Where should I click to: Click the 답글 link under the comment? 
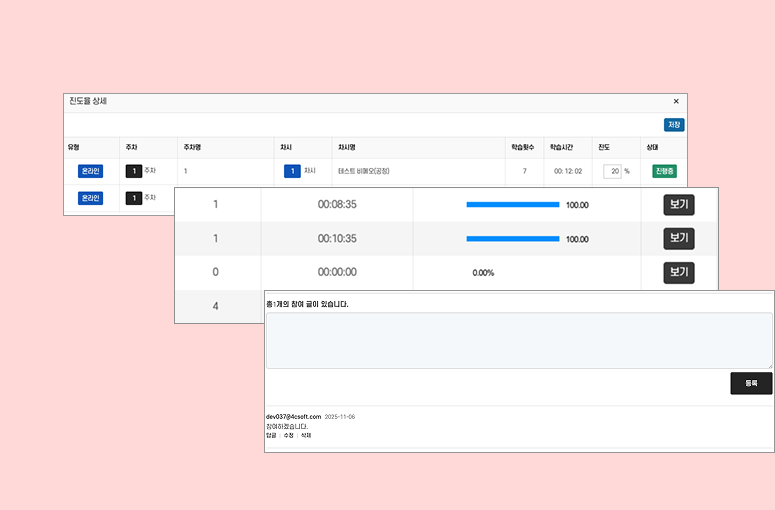point(271,435)
